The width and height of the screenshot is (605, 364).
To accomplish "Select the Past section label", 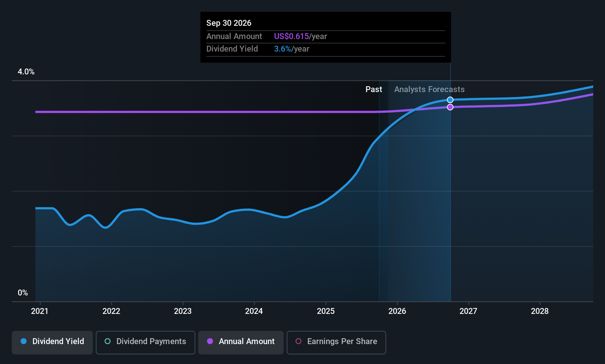I will [x=374, y=90].
